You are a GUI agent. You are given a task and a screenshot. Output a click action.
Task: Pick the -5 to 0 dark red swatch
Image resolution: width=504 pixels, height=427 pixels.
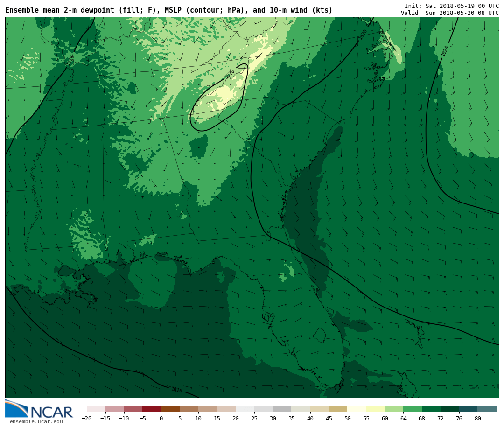[x=152, y=409]
